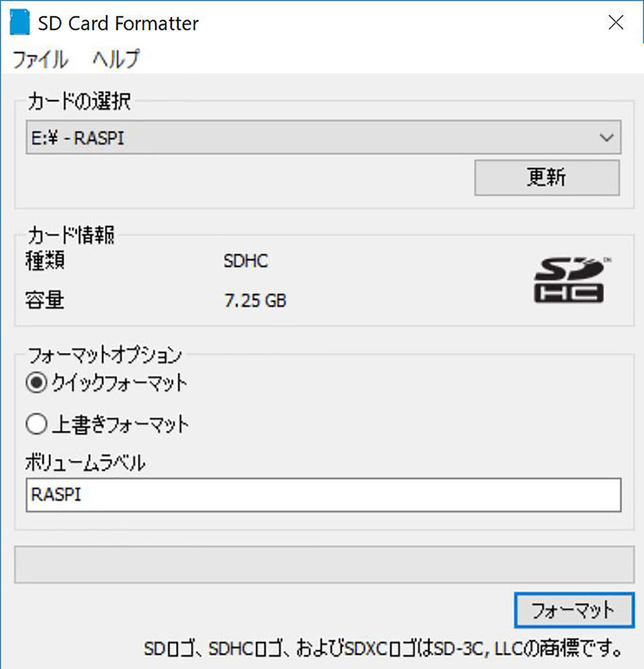This screenshot has height=669, width=644.
Task: Open the ファイル menu
Action: point(40,58)
